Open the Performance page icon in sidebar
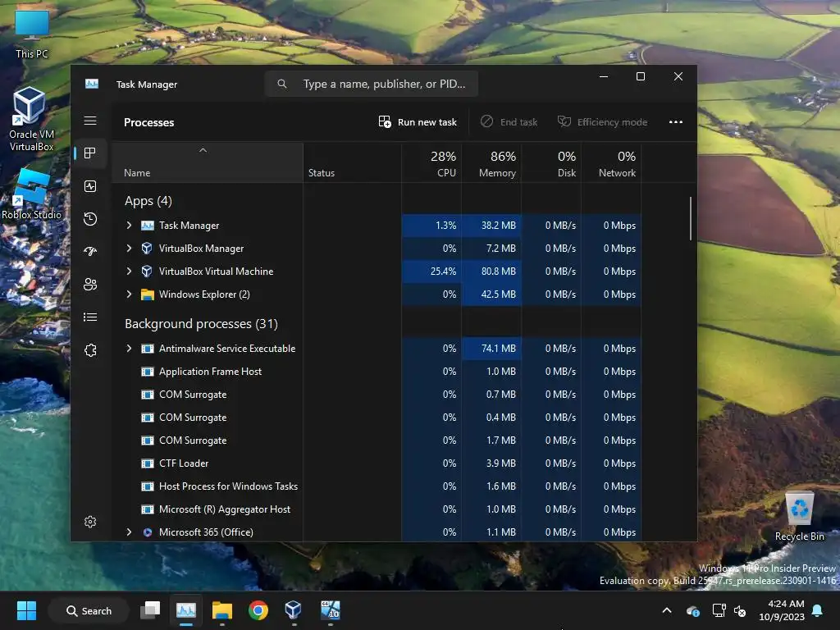This screenshot has width=840, height=630. 90,186
